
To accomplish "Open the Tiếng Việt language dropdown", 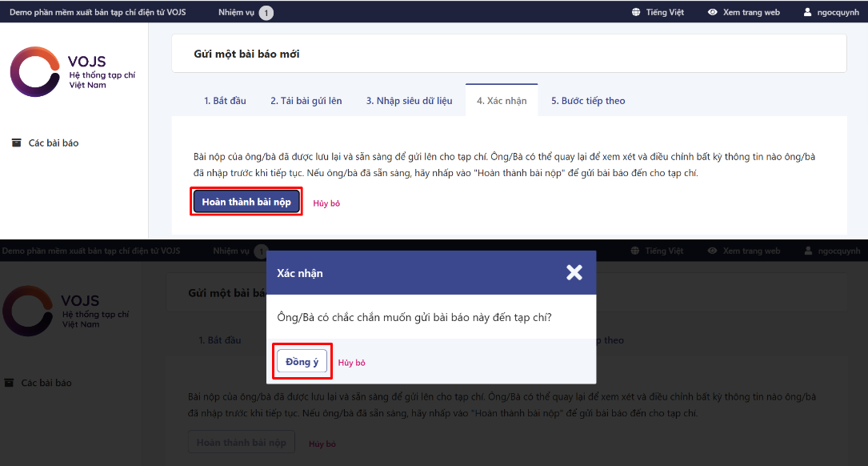I will pos(664,13).
